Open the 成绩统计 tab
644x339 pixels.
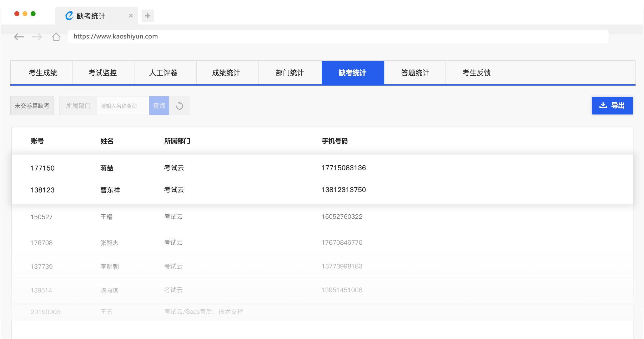pos(226,73)
